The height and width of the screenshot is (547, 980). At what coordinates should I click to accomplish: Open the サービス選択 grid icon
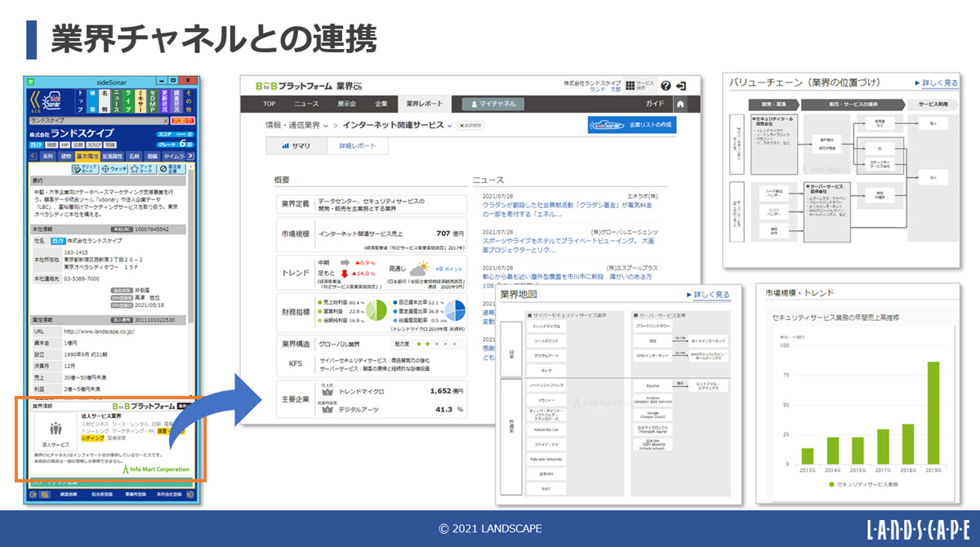[x=639, y=85]
